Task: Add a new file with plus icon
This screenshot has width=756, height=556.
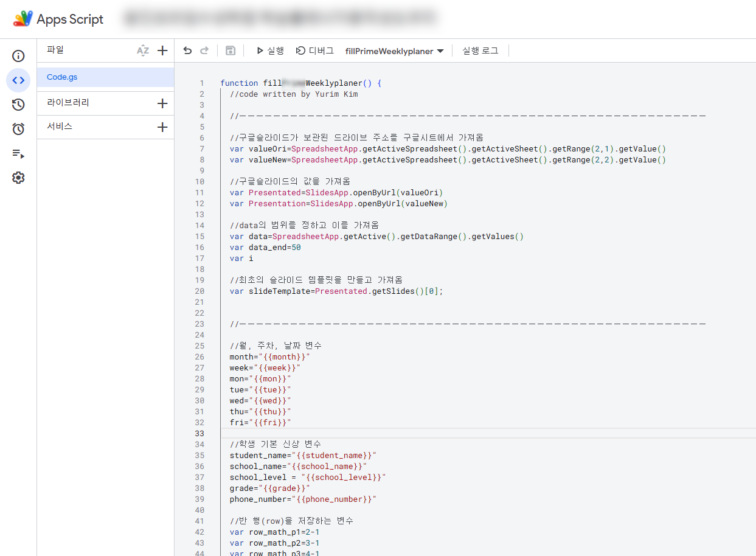Action: click(162, 50)
